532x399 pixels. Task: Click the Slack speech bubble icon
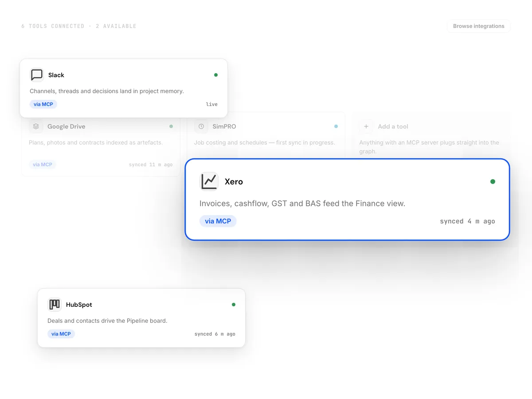point(37,75)
